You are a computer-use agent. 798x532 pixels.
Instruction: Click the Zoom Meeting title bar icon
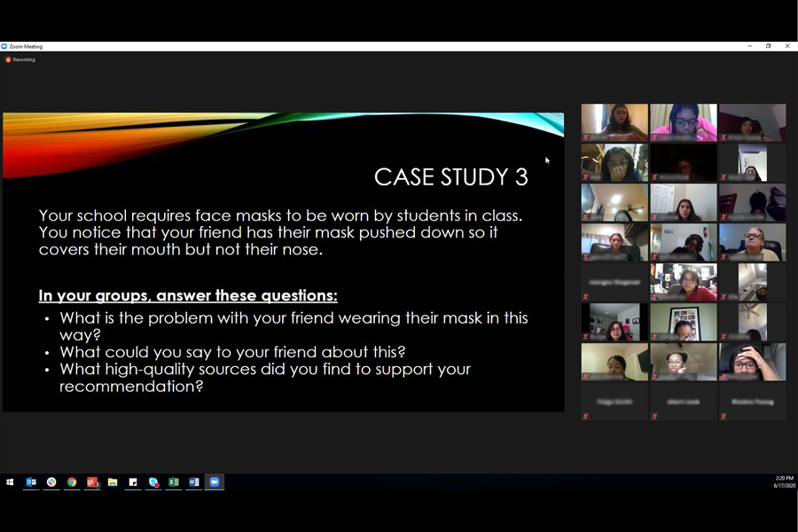coord(4,46)
